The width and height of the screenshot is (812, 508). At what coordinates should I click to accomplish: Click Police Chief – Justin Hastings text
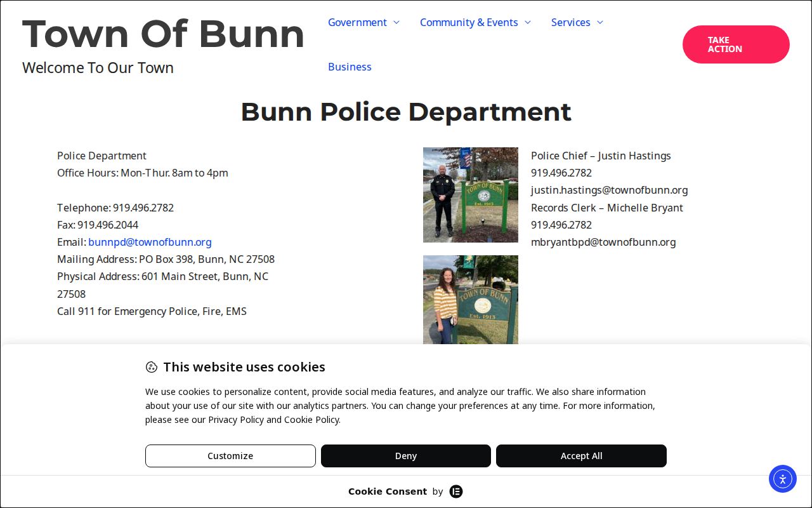601,156
